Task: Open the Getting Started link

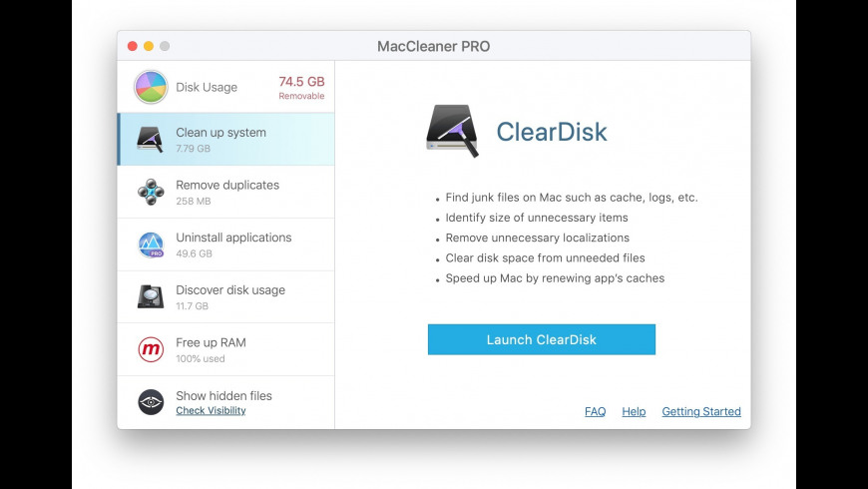Action: coord(701,411)
